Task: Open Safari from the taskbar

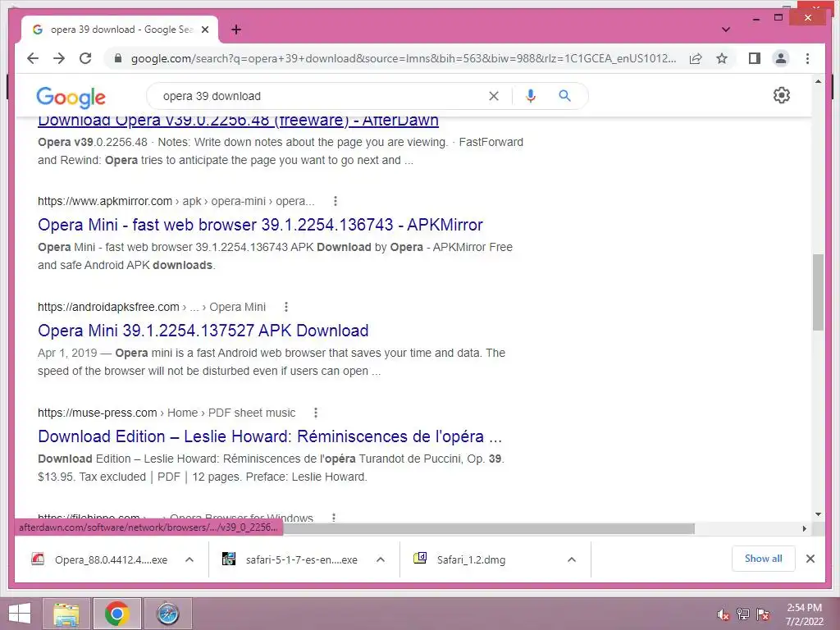Action: click(x=167, y=614)
